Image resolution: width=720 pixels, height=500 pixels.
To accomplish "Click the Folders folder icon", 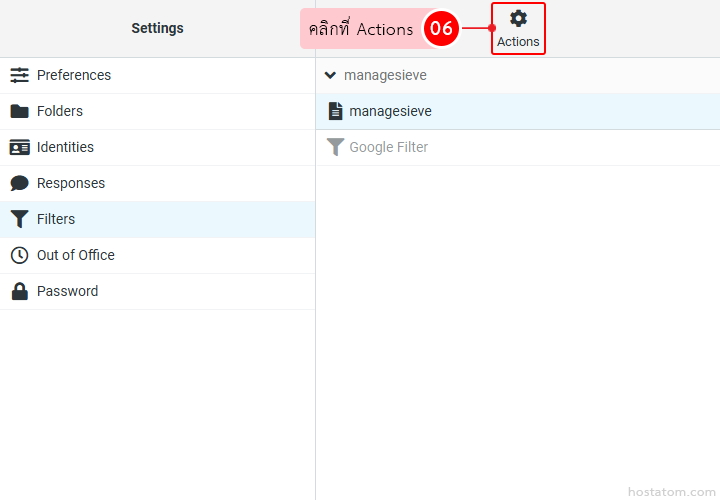I will [x=19, y=111].
